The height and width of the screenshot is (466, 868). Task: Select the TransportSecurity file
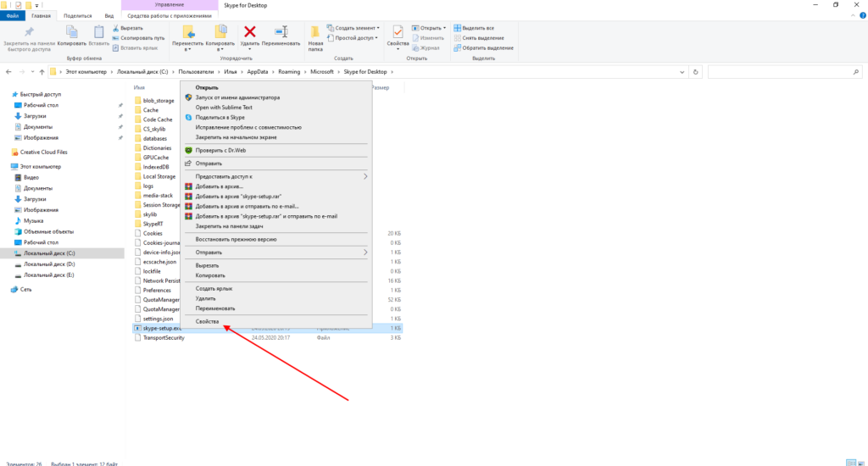pyautogui.click(x=164, y=337)
